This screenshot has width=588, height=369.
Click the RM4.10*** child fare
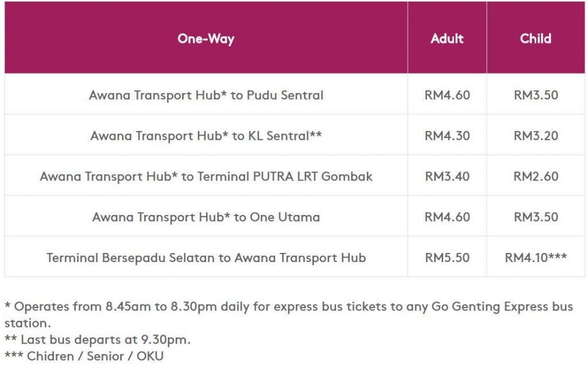(x=536, y=257)
